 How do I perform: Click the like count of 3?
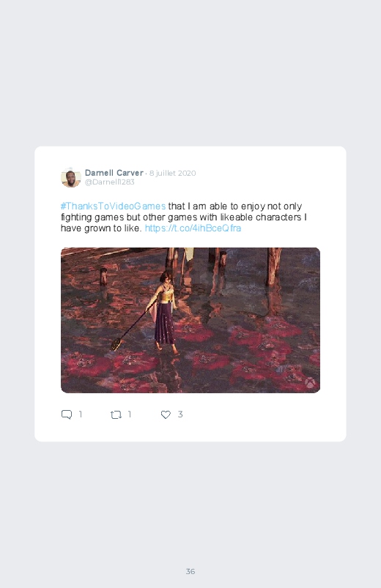point(180,414)
